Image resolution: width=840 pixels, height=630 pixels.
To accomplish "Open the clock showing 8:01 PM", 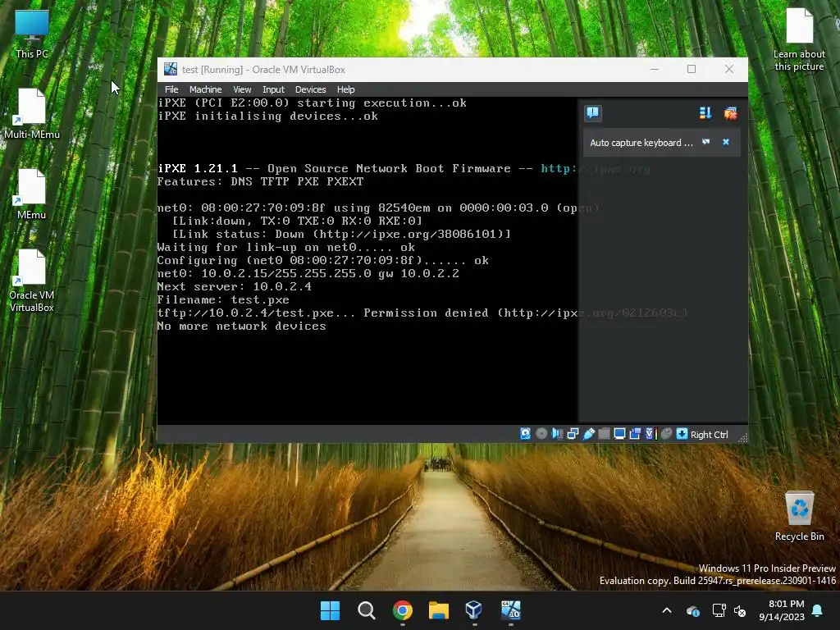I will pyautogui.click(x=781, y=610).
